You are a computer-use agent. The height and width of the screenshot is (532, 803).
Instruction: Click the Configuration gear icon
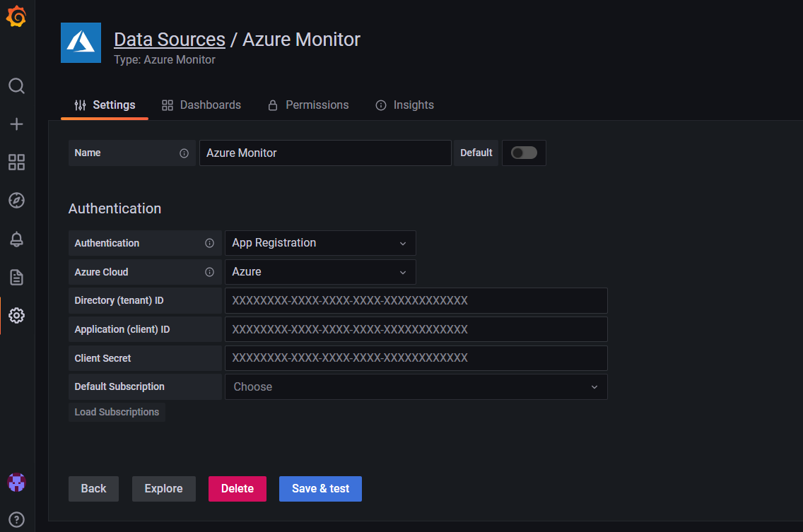(x=16, y=316)
